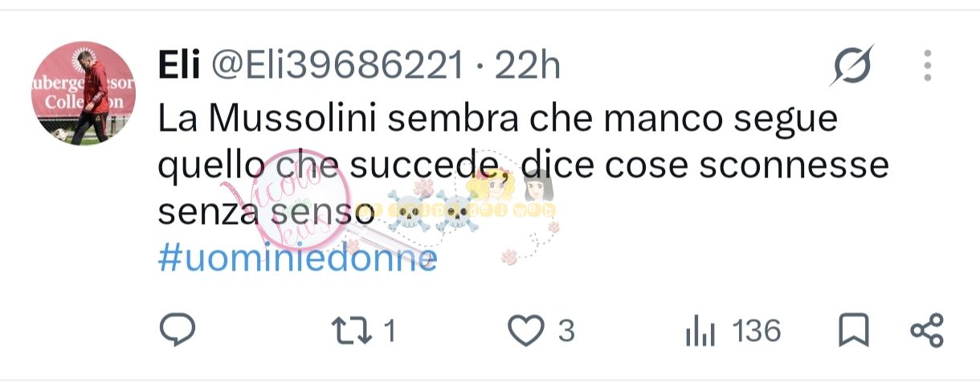This screenshot has height=383, width=980.
Task: Open the Grok explain icon
Action: click(851, 65)
